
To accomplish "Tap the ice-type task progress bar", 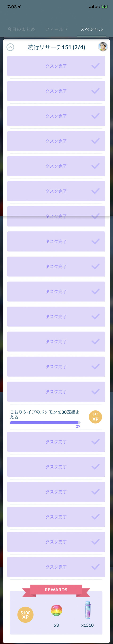I will click(45, 422).
